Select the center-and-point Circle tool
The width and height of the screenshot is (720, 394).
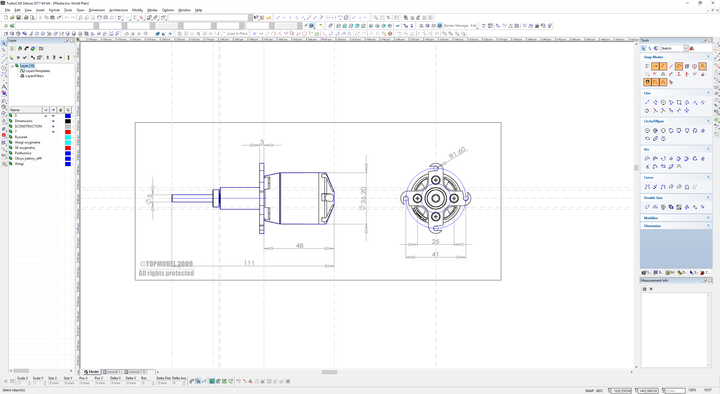click(647, 131)
